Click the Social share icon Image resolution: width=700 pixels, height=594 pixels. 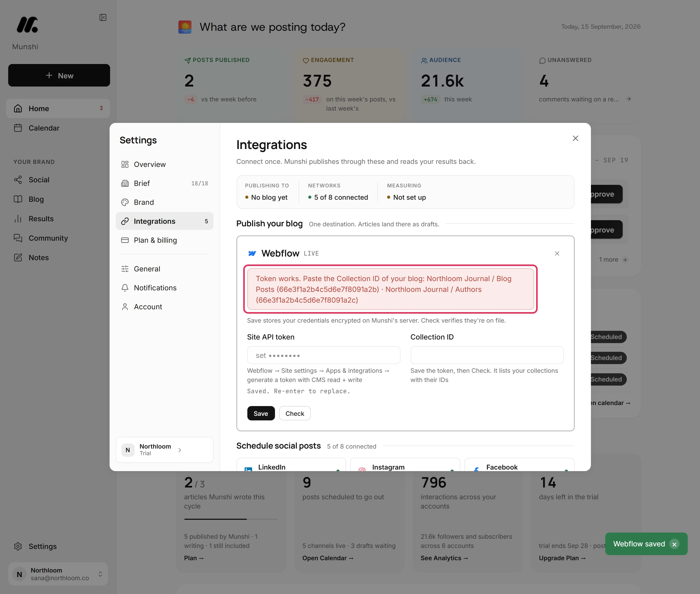pos(18,180)
